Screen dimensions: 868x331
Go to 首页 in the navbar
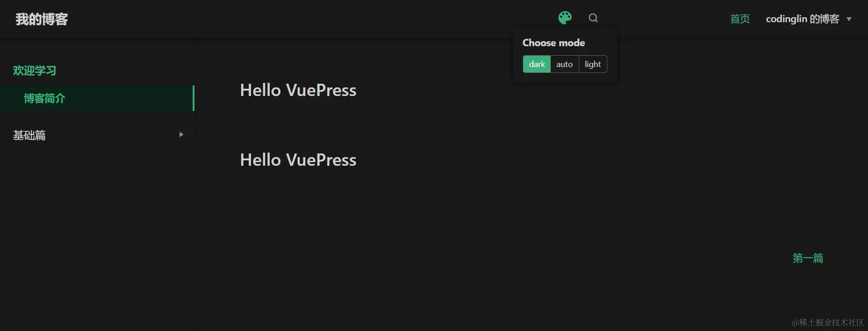740,19
